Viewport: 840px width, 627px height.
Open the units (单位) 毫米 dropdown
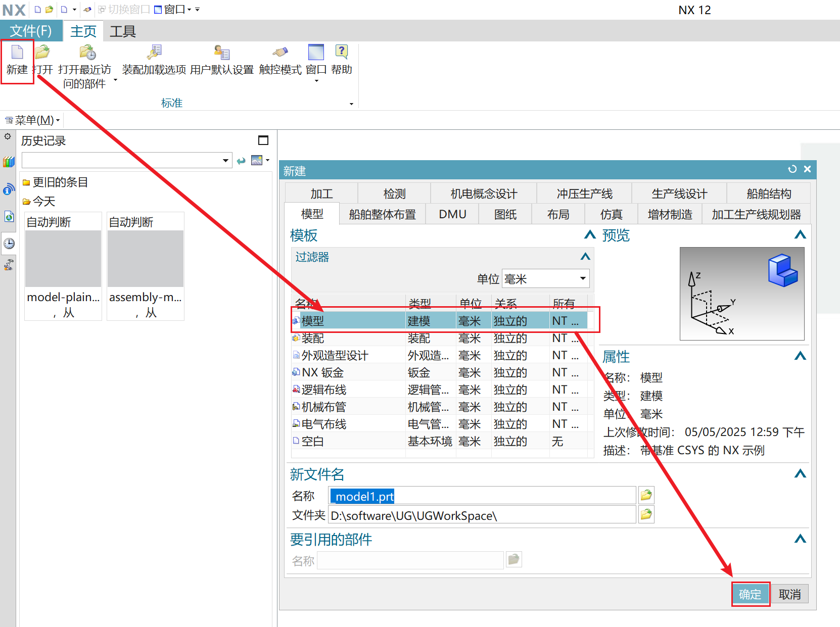(583, 278)
